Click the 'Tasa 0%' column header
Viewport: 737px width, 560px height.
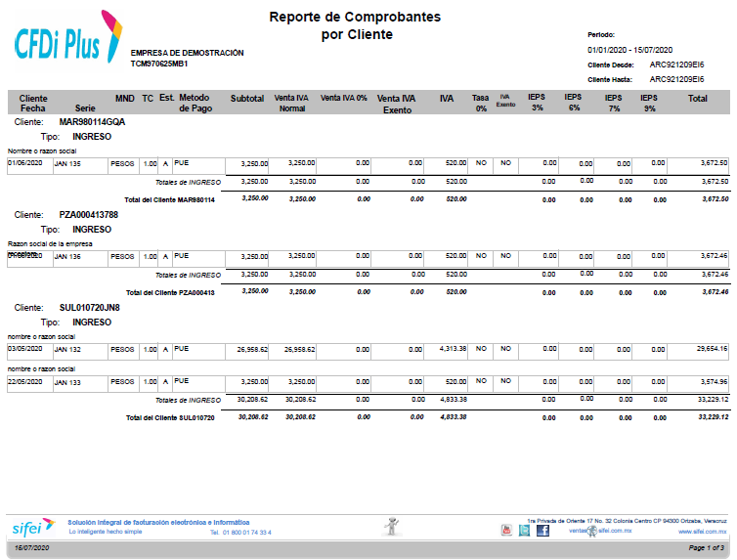point(480,103)
